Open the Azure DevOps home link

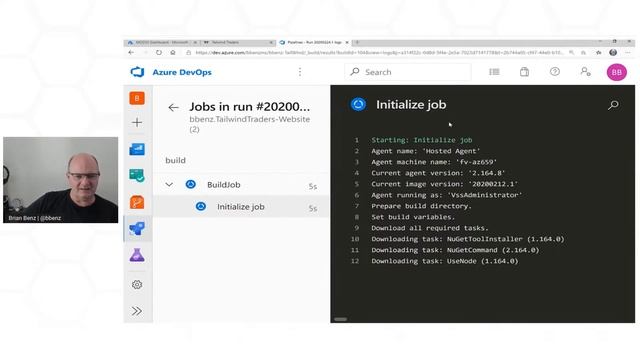tap(182, 72)
